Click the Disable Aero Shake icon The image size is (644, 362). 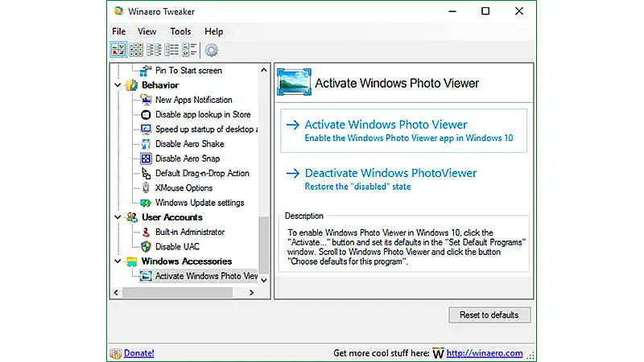coord(146,144)
